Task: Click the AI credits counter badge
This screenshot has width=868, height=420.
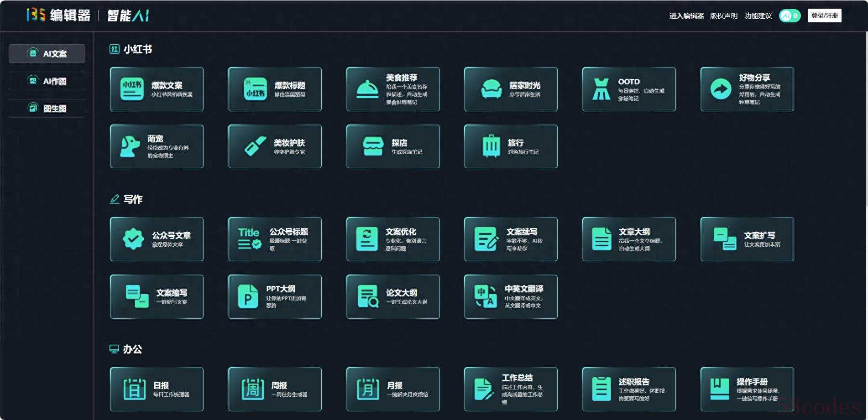Action: (790, 16)
